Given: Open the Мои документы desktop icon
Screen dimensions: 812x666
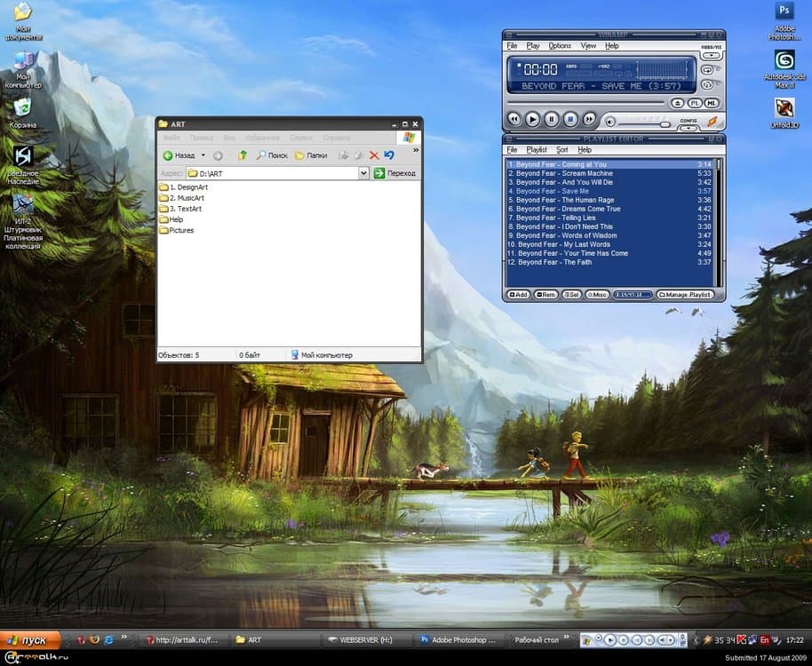Looking at the screenshot, I should pyautogui.click(x=23, y=21).
